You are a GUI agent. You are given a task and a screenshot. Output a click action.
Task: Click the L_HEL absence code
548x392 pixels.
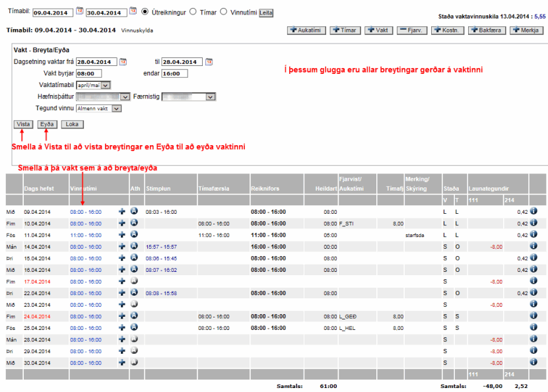[347, 328]
